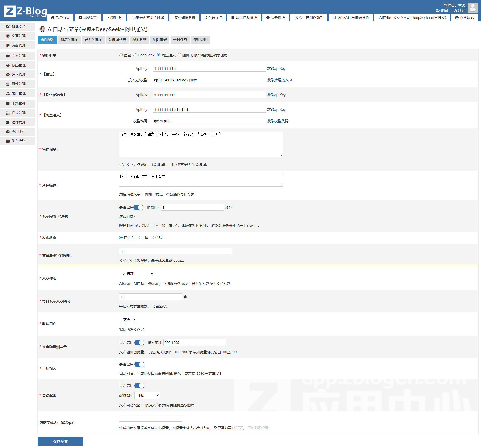Click the 随机范围 input field

click(x=195, y=343)
